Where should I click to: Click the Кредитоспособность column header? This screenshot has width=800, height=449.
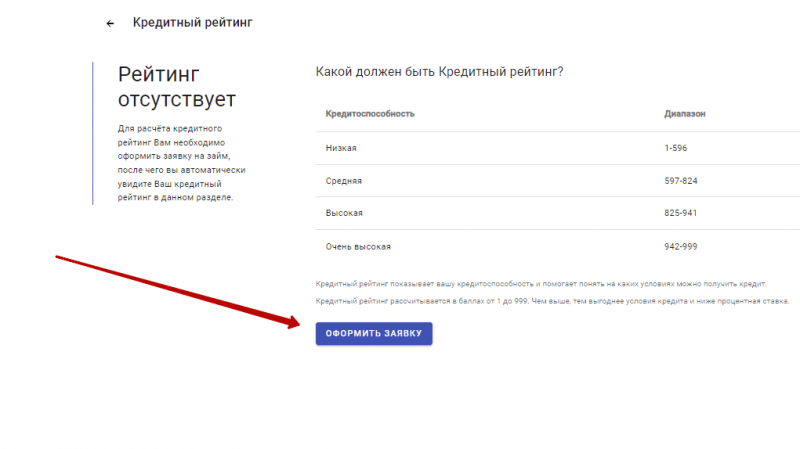(370, 114)
